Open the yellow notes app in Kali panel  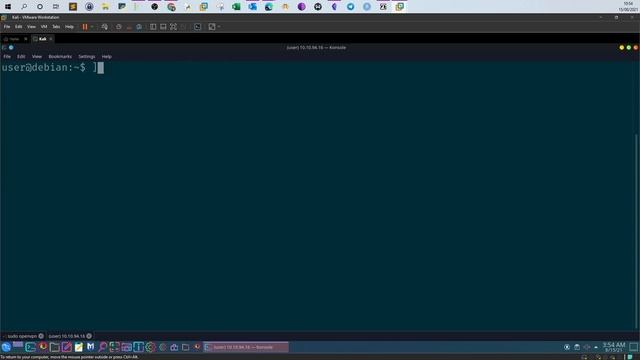point(79,347)
